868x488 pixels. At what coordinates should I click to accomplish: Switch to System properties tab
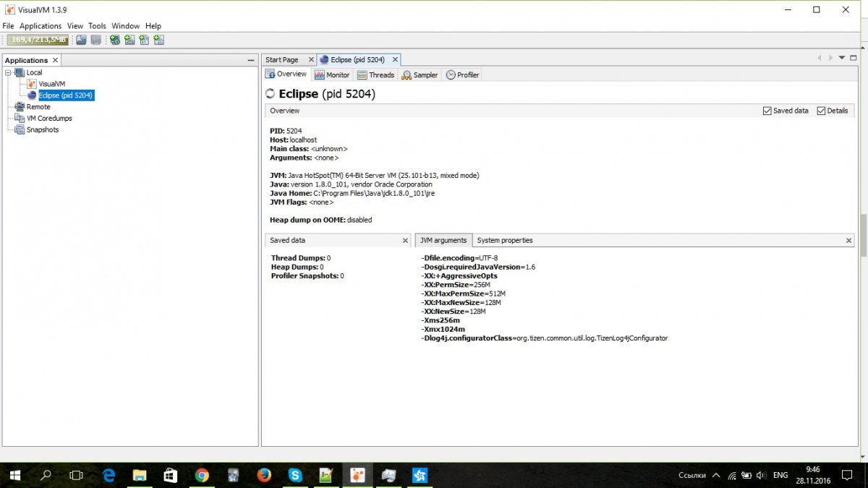505,240
